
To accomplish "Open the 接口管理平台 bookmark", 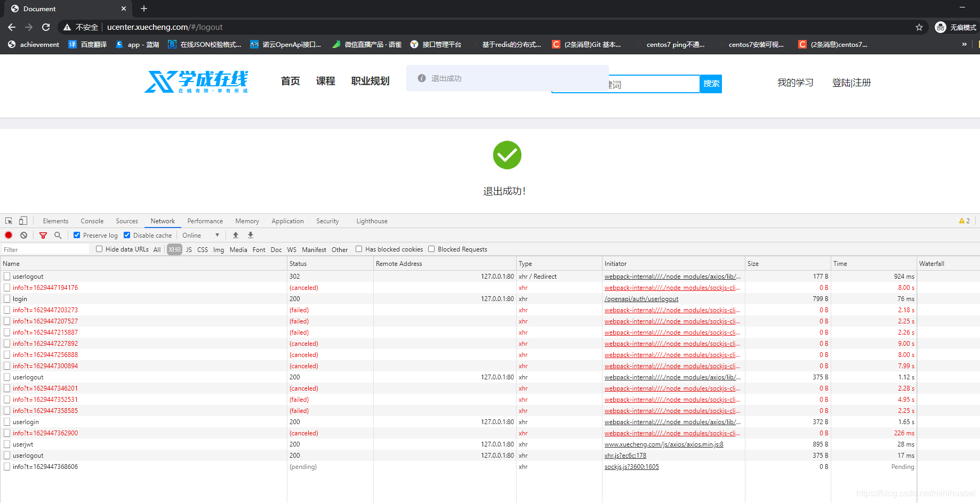I will click(x=436, y=45).
